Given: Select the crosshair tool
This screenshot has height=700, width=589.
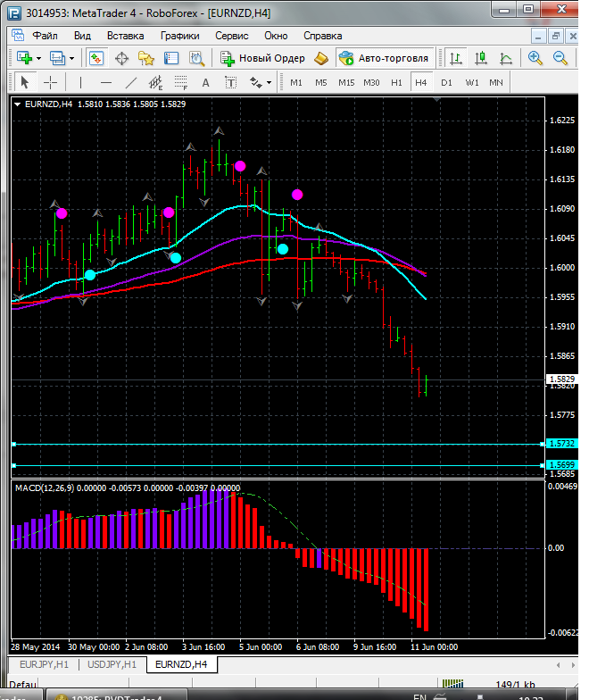Looking at the screenshot, I should (50, 82).
